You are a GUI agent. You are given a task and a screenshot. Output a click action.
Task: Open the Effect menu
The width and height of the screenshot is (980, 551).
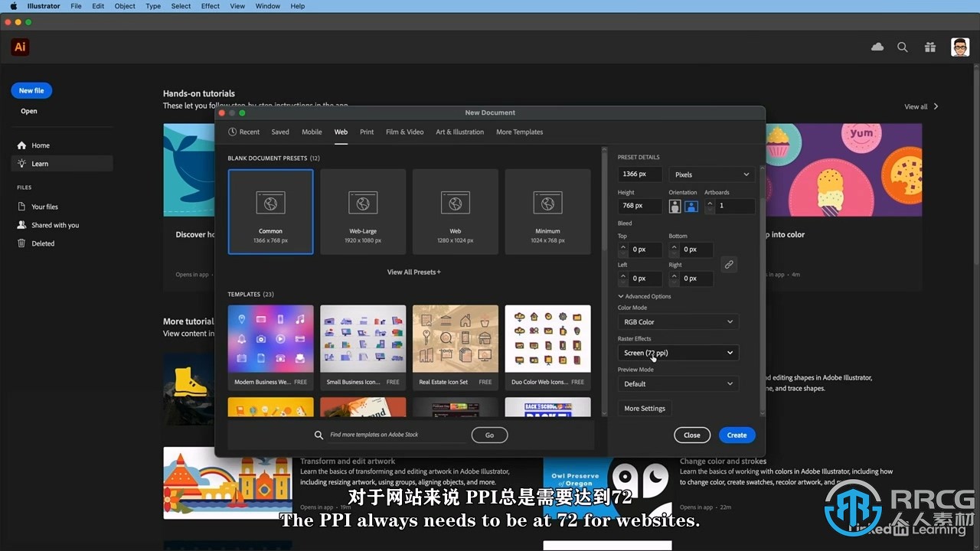(x=211, y=6)
